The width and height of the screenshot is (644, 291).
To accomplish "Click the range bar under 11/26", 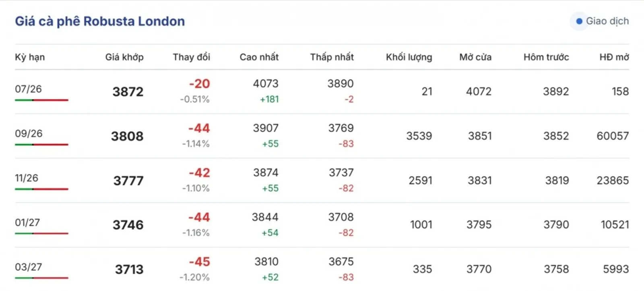I will 41,189.
